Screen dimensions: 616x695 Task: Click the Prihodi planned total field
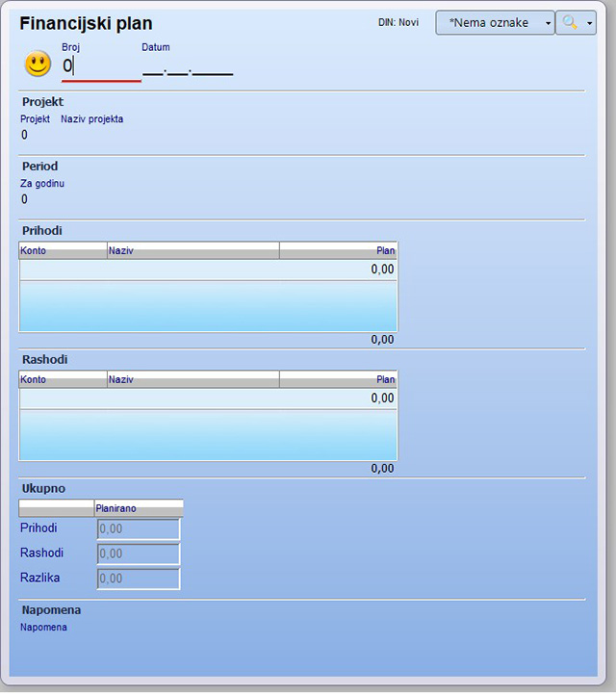tap(139, 528)
